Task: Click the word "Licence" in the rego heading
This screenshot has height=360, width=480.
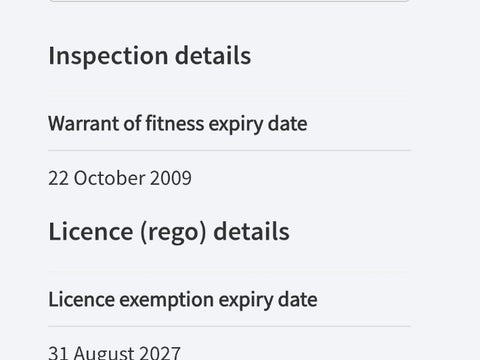Action: (91, 232)
